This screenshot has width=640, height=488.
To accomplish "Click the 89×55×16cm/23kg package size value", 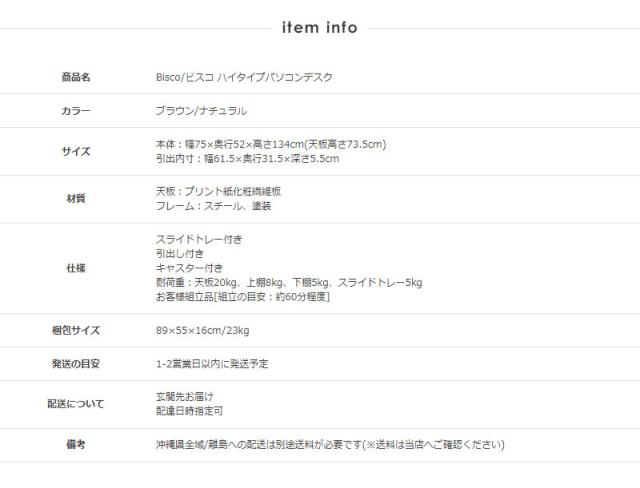I will [x=203, y=330].
